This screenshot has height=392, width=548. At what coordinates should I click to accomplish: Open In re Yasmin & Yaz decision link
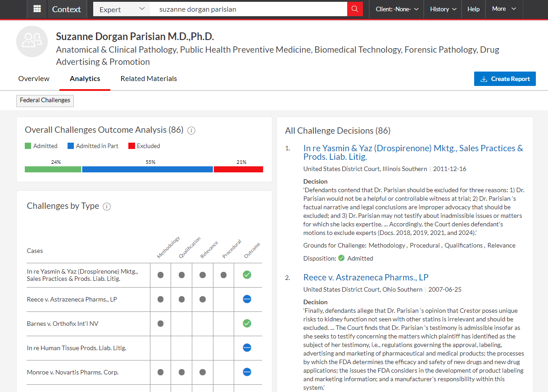point(413,153)
